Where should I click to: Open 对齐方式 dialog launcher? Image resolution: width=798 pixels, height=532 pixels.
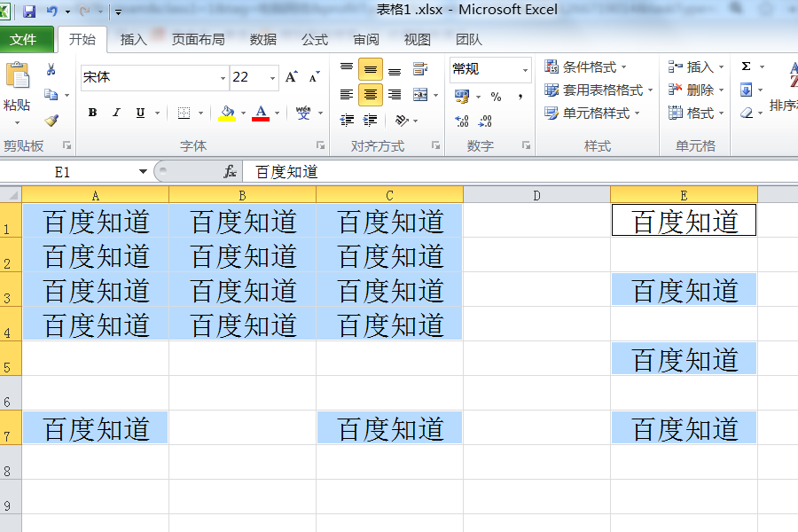pos(435,145)
